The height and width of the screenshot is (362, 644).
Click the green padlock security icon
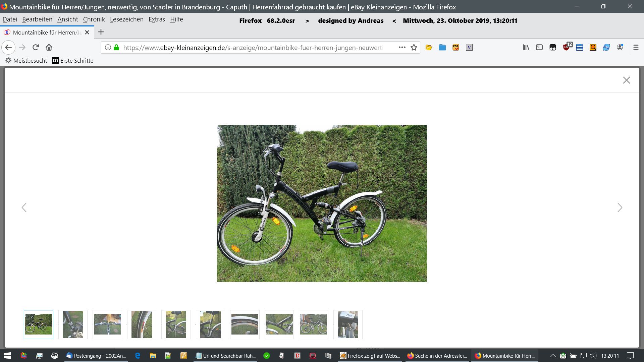[116, 47]
